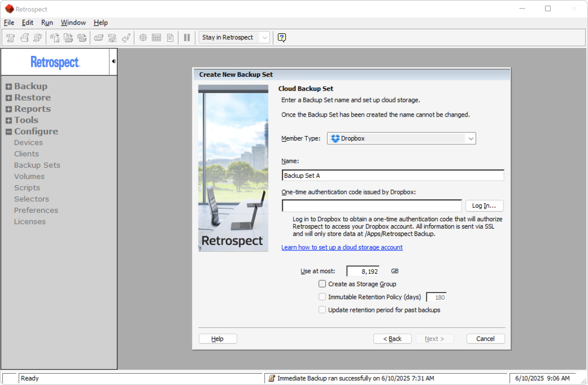The height and width of the screenshot is (385, 588).
Task: Click the Ready status bar text
Action: [30, 378]
